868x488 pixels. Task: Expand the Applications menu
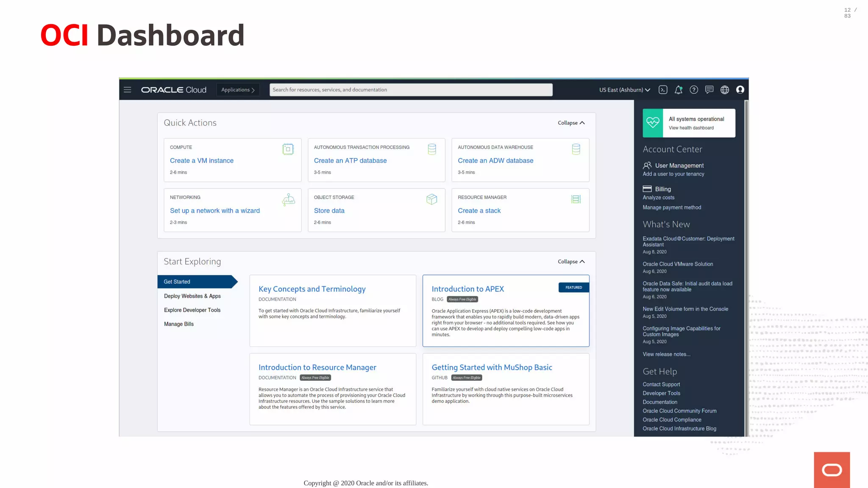click(x=238, y=90)
